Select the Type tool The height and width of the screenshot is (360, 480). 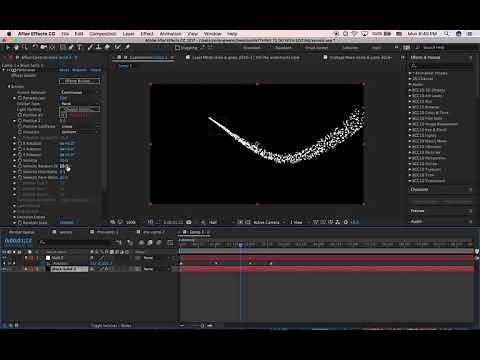point(80,47)
